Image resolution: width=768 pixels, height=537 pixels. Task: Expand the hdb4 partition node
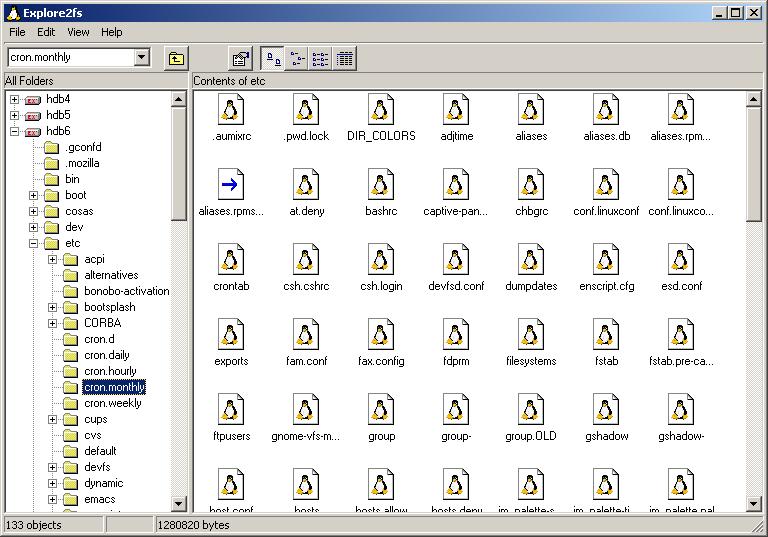click(x=14, y=99)
